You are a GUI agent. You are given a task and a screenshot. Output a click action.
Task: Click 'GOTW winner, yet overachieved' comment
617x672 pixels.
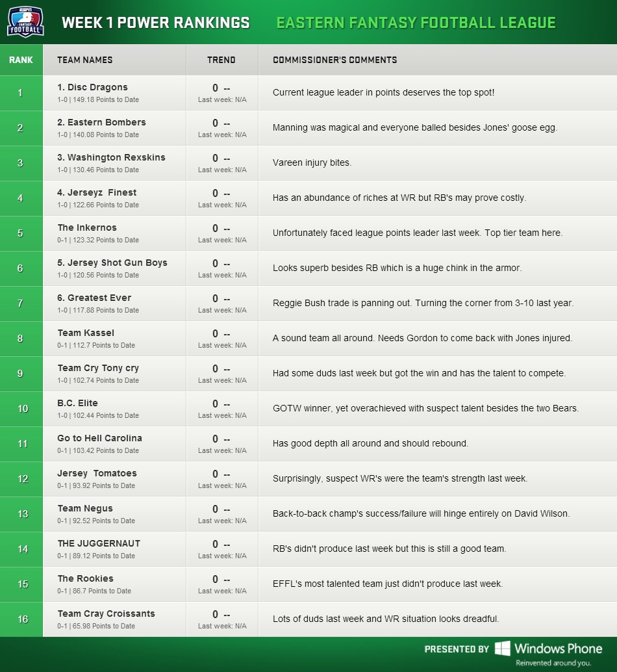click(x=425, y=409)
